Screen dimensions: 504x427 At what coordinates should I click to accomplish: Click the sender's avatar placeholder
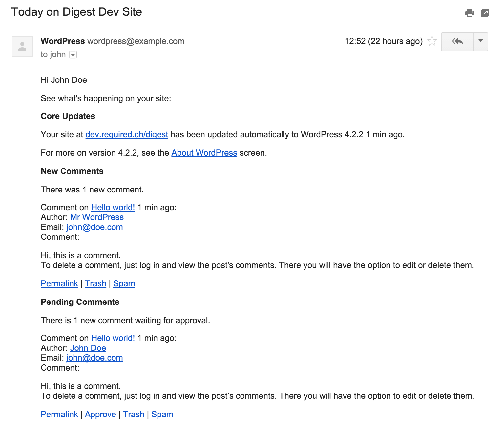(x=22, y=47)
